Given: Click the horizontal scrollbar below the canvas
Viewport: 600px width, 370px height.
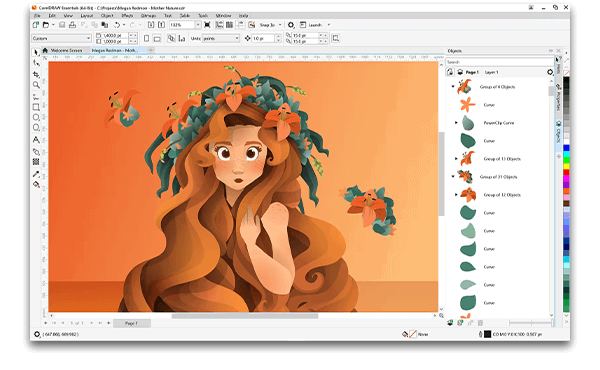Looking at the screenshot, I should click(245, 316).
